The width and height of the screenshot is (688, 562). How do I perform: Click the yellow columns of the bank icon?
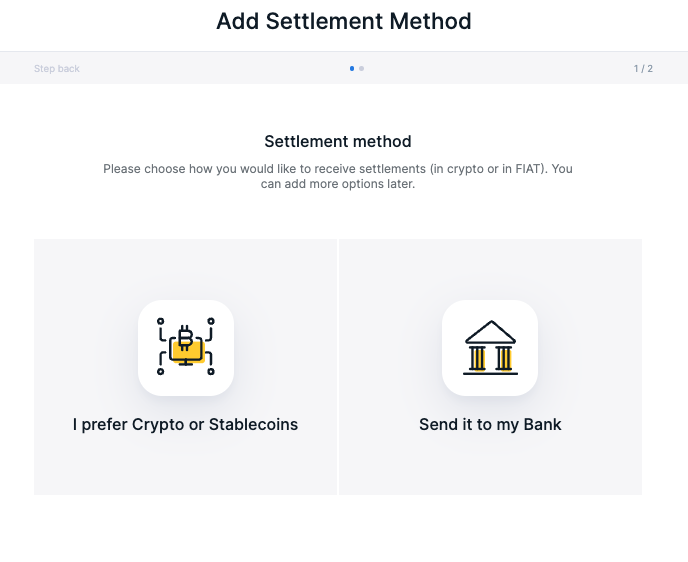coord(491,359)
